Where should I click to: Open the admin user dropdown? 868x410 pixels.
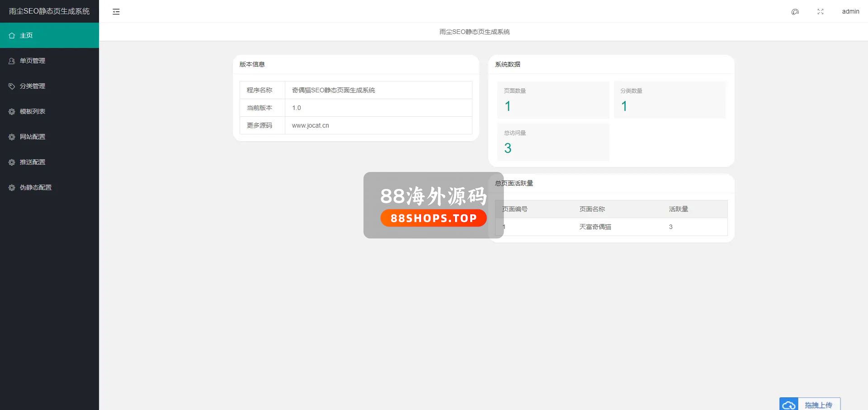[850, 12]
